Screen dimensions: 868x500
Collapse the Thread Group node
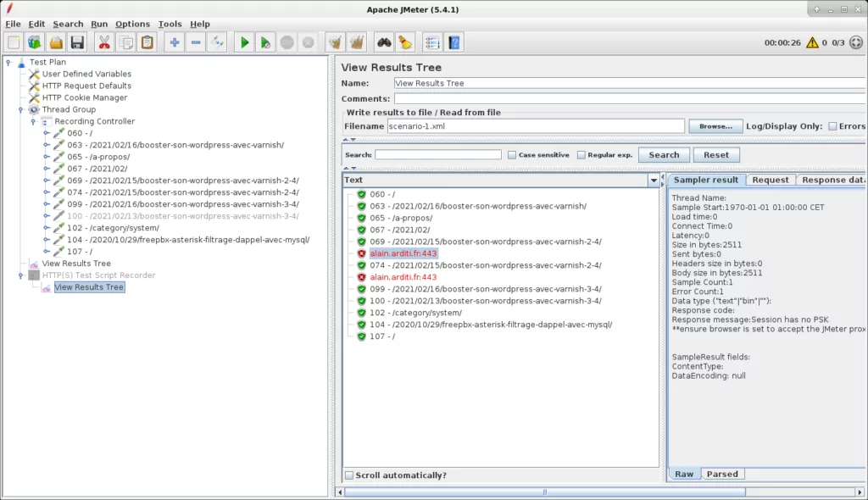point(21,109)
